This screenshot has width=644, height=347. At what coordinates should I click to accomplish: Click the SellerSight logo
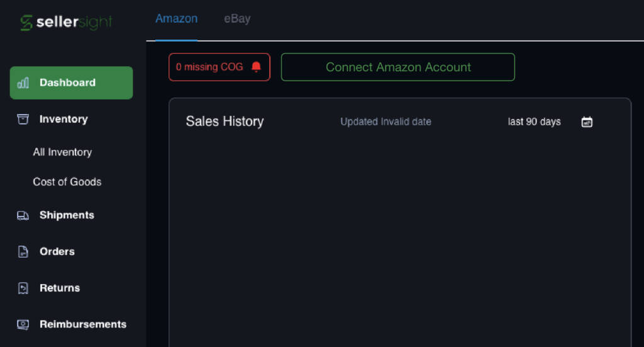tap(66, 23)
